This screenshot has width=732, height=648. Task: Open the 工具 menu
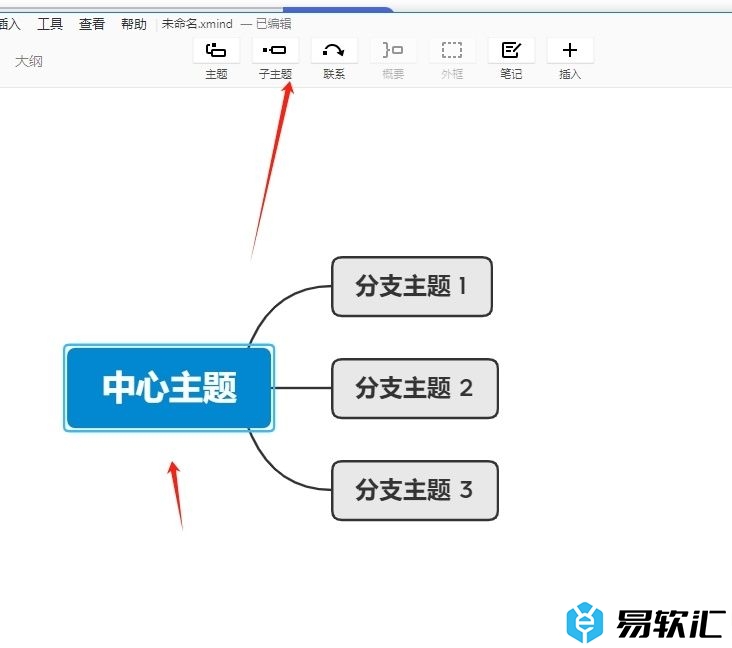50,24
